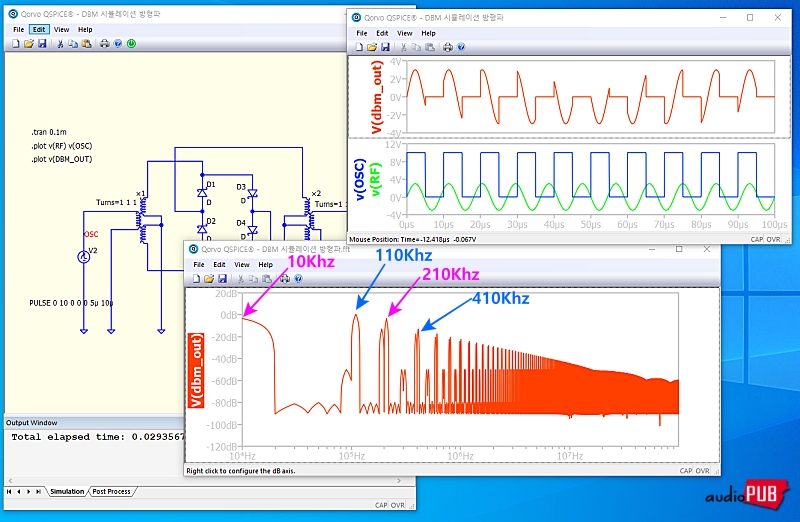
Task: Jump to first output tab arrow
Action: coord(9,491)
